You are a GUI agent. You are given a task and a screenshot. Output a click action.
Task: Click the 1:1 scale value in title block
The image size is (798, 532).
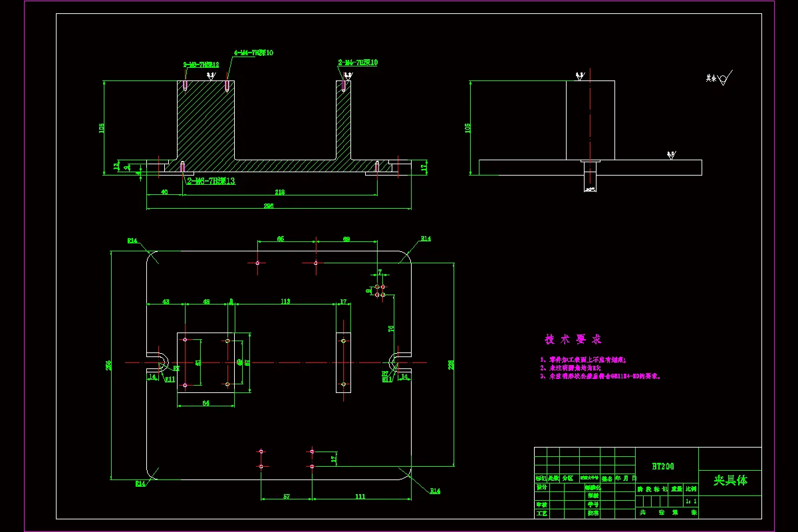[692, 501]
